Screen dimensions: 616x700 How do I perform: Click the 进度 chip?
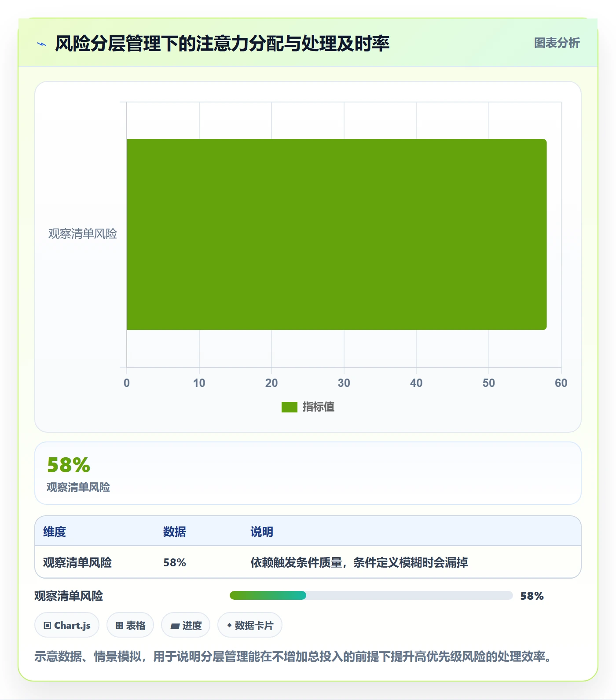pos(186,625)
